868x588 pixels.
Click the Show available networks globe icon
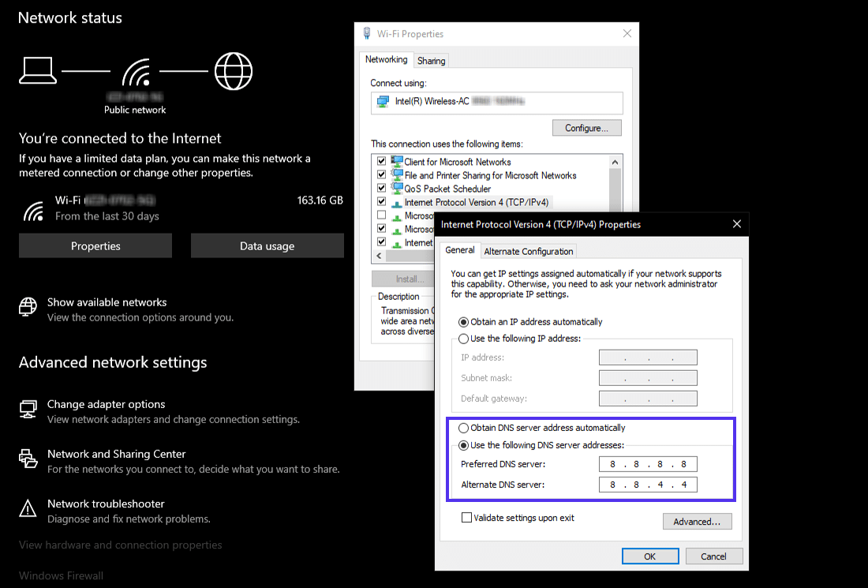pyautogui.click(x=28, y=308)
